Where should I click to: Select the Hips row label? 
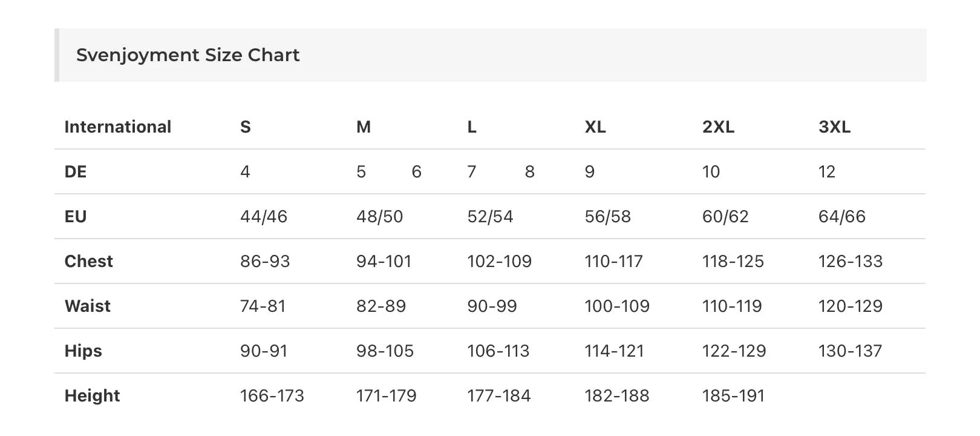83,351
